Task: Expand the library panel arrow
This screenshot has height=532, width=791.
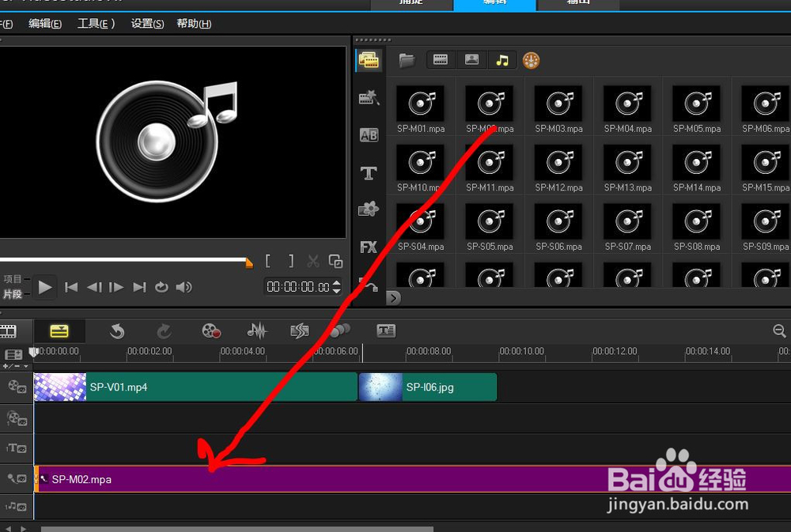Action: tap(394, 298)
